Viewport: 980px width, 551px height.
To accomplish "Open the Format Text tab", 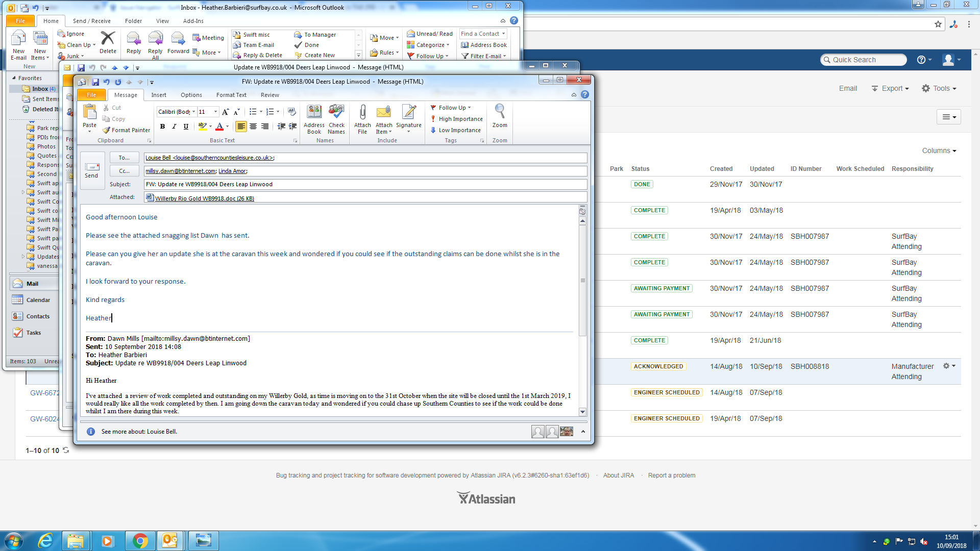I will point(231,95).
